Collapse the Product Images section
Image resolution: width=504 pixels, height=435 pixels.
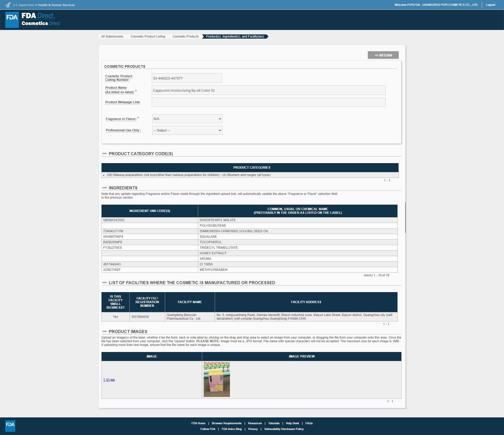pyautogui.click(x=104, y=332)
